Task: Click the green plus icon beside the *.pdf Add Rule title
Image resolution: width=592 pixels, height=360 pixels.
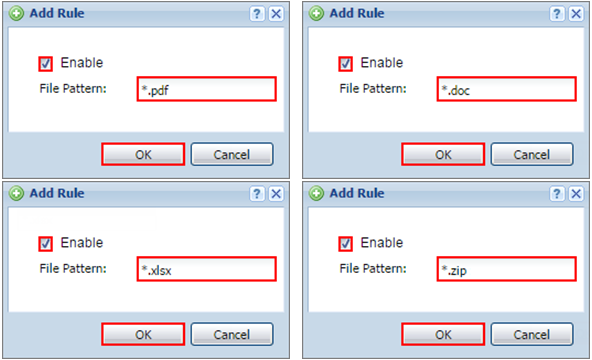Action: (16, 14)
